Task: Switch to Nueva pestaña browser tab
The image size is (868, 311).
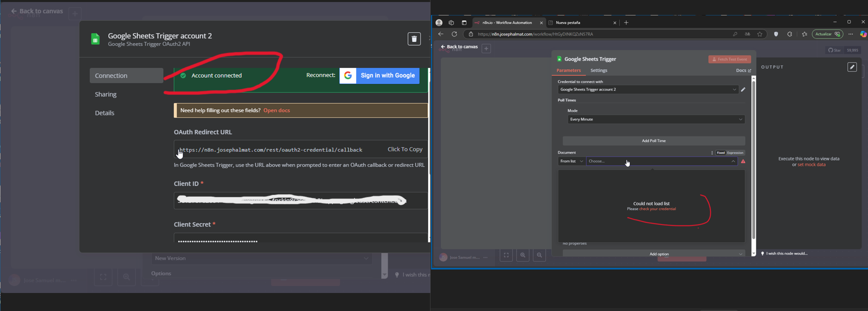Action: [582, 22]
